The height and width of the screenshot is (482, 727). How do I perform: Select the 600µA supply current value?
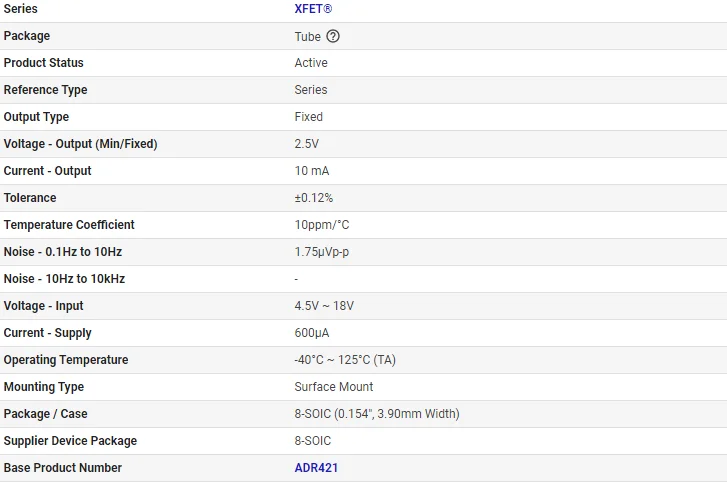coord(310,333)
